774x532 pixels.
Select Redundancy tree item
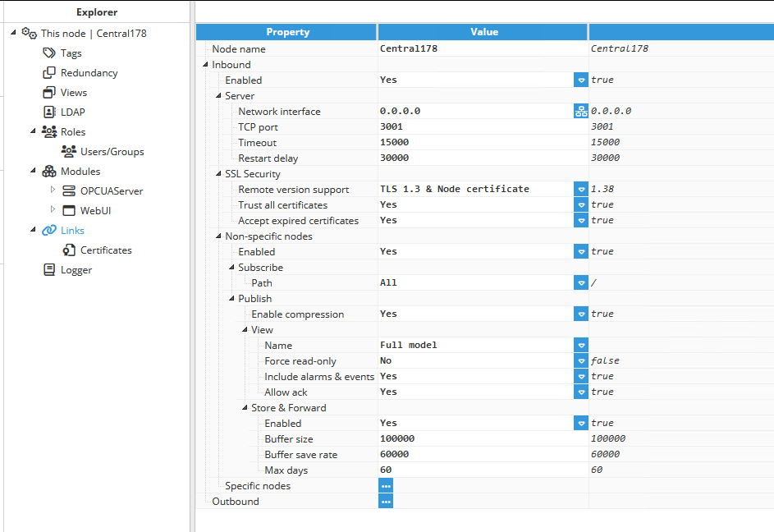pyautogui.click(x=89, y=73)
